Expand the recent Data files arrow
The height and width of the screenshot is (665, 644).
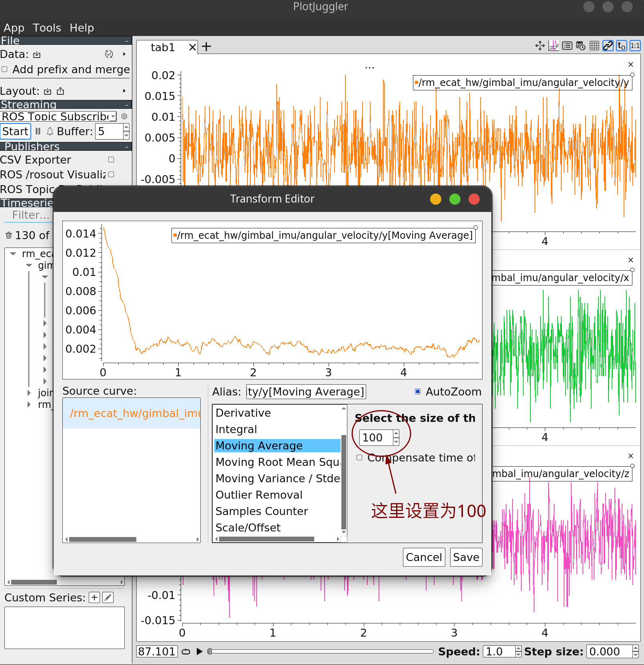pos(124,54)
